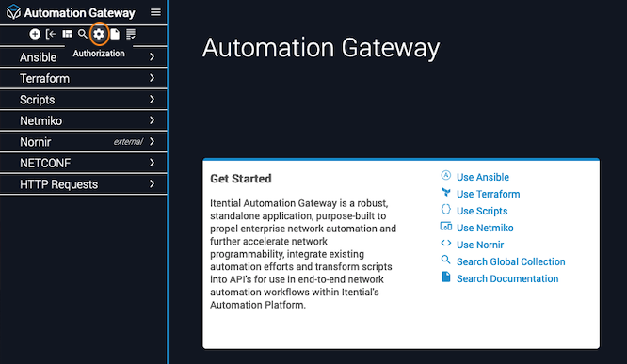Follow the Use Terraform link

tap(489, 194)
